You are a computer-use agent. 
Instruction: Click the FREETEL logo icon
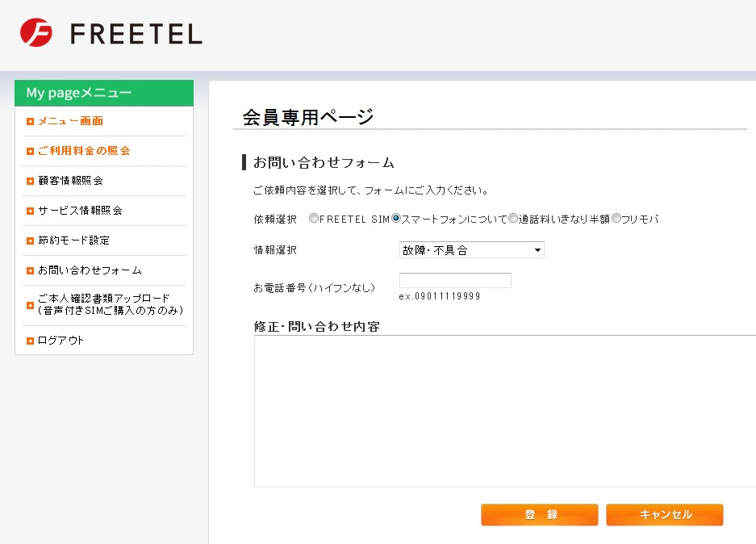click(36, 33)
